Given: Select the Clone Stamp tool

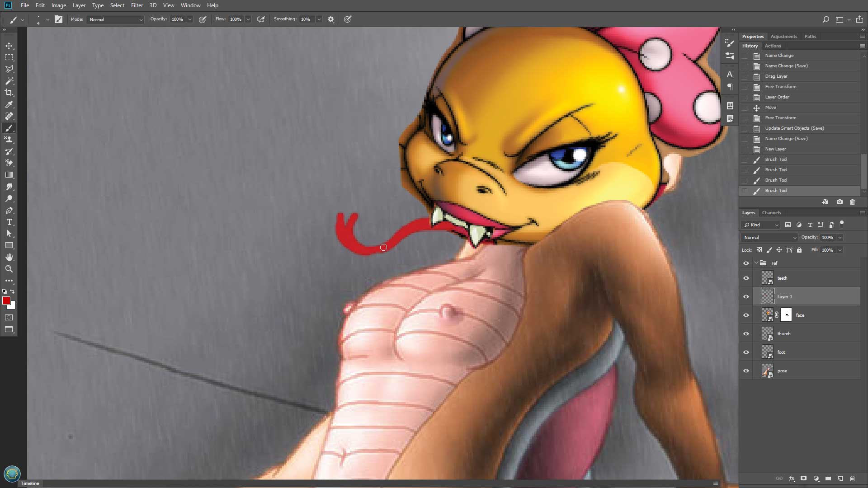Looking at the screenshot, I should 9,140.
